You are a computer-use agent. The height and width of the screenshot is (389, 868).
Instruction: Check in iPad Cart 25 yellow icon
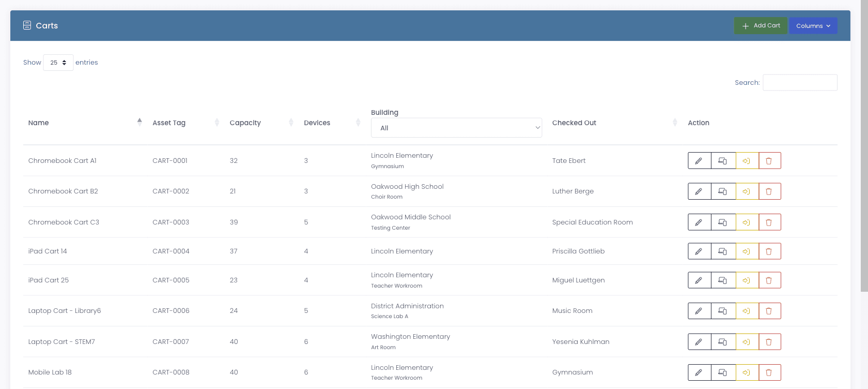coord(747,280)
